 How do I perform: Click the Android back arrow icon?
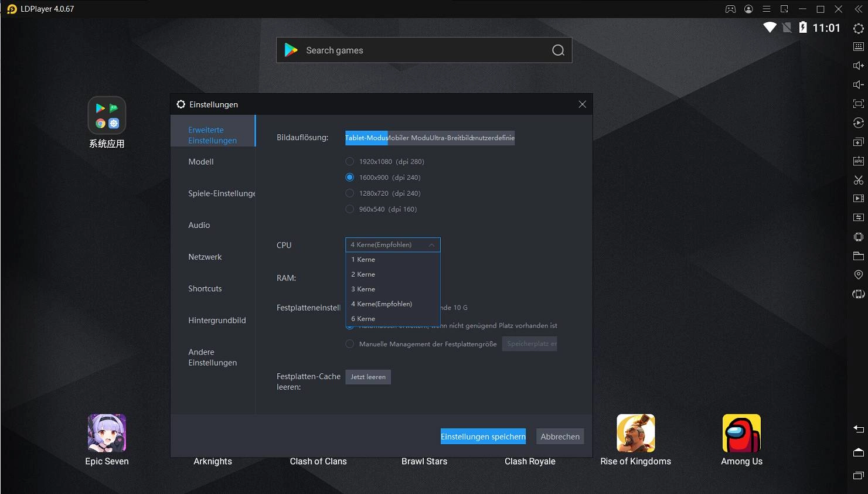(x=859, y=429)
